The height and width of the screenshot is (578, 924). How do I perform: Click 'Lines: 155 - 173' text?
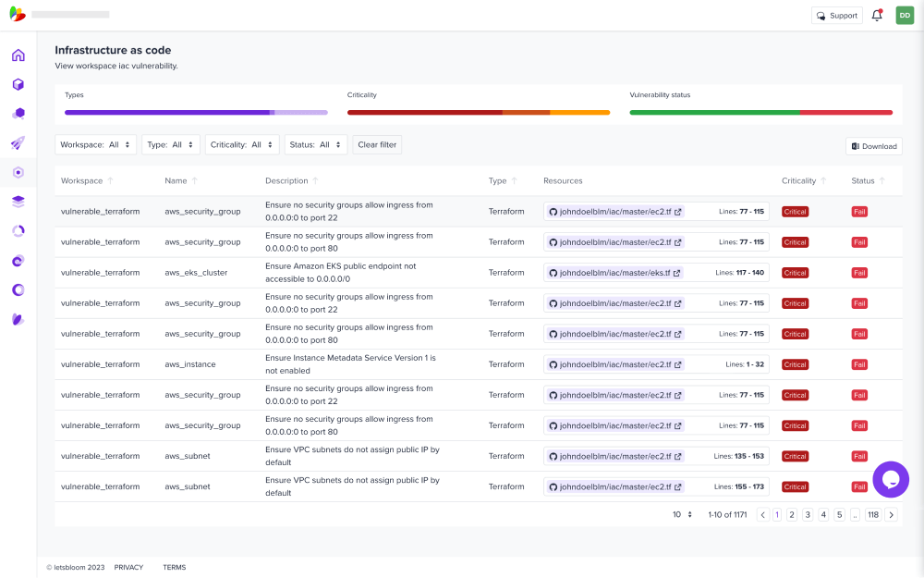(x=739, y=487)
